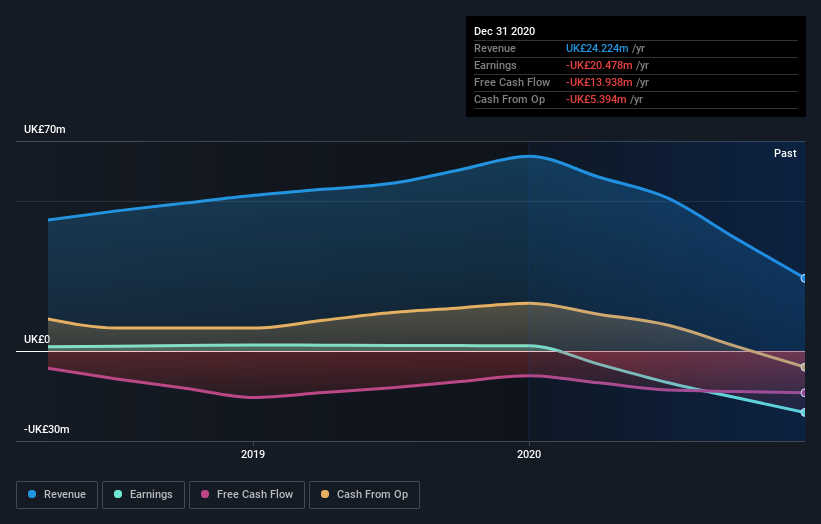Click the Earnings row label in tooltip
The height and width of the screenshot is (524, 821).
click(495, 65)
